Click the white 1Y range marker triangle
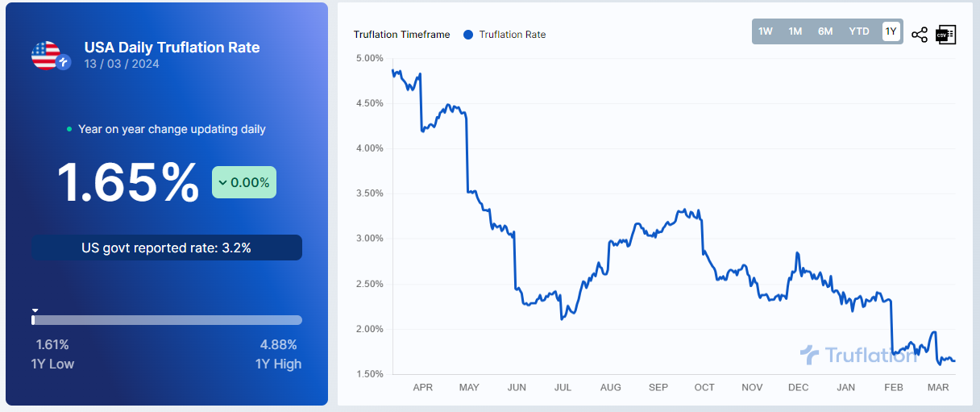The height and width of the screenshot is (412, 980). 35,310
